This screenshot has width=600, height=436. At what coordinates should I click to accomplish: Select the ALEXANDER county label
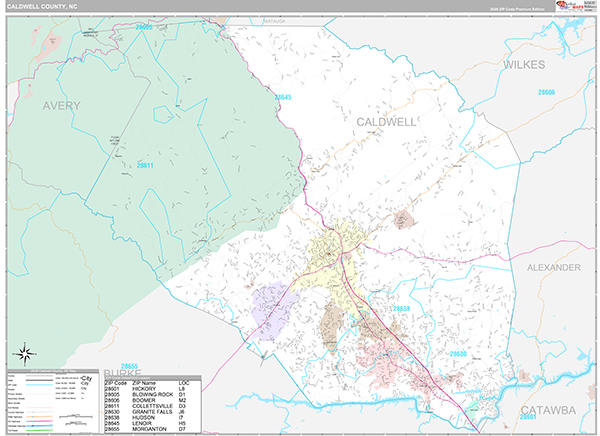pyautogui.click(x=553, y=268)
